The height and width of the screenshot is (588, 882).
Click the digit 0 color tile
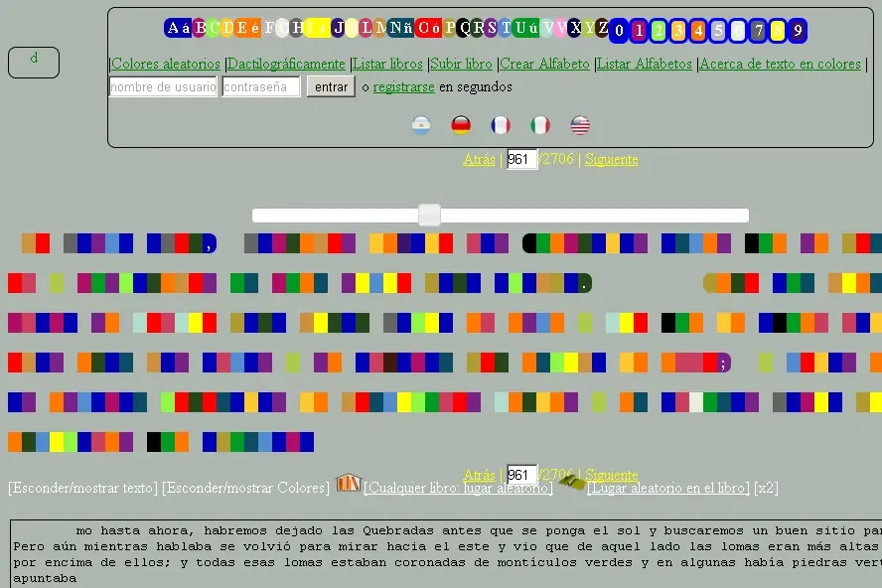[619, 31]
